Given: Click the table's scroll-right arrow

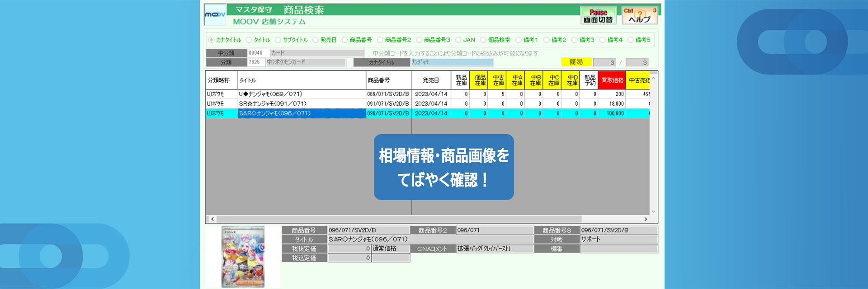Looking at the screenshot, I should pyautogui.click(x=646, y=219).
